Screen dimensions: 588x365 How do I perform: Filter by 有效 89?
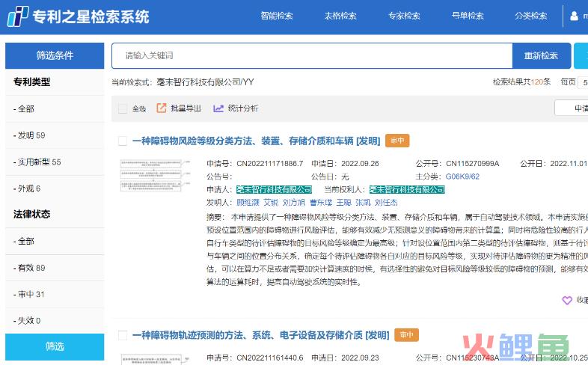[x=29, y=268]
